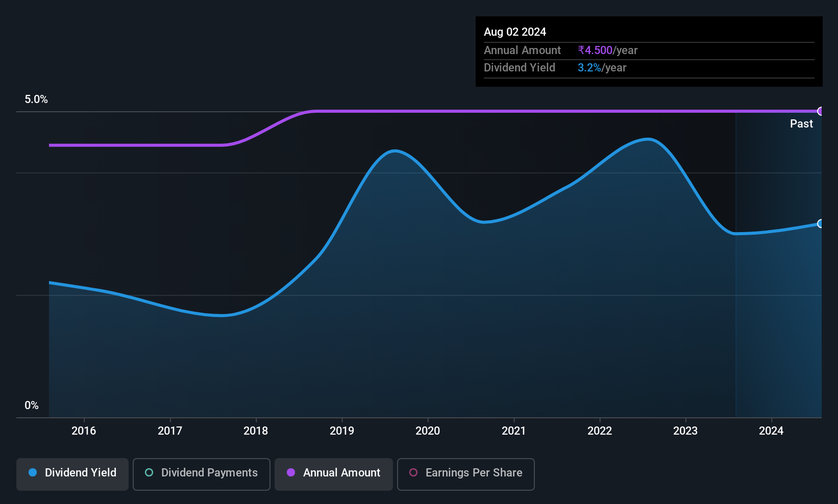Click the purple Annual Amount endpoint marker

click(x=821, y=111)
